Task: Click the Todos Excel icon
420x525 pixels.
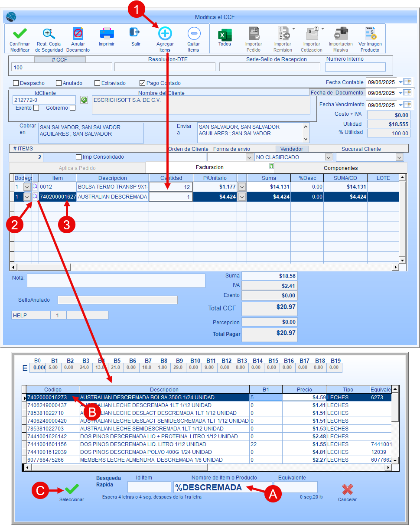Action: [225, 34]
